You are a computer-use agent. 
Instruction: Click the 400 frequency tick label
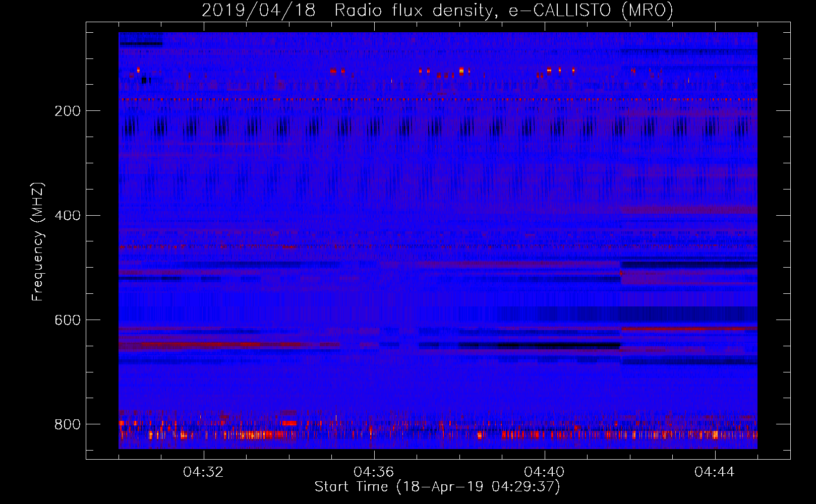pos(68,216)
